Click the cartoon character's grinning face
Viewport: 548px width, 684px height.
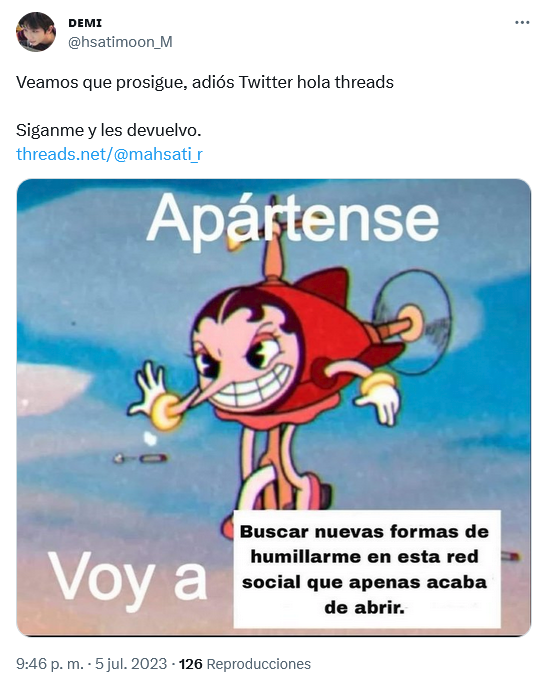[244, 362]
